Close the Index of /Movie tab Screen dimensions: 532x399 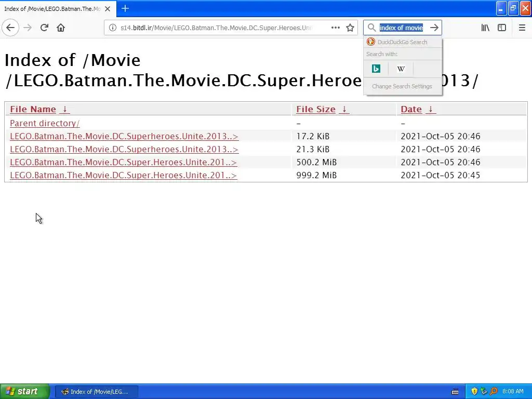coord(108,9)
